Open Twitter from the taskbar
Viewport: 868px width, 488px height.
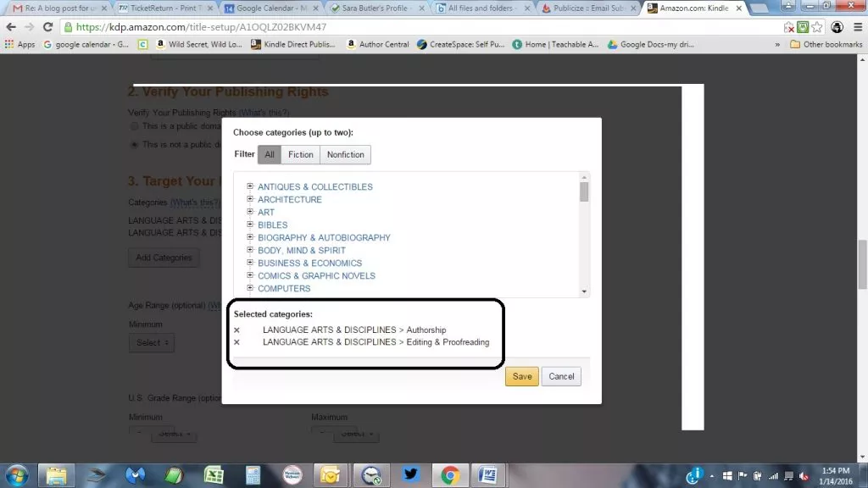(410, 474)
